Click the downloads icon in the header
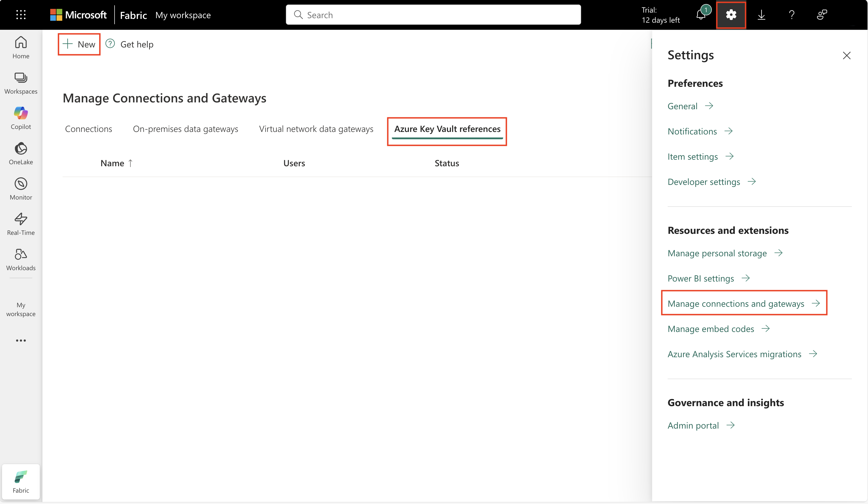This screenshot has height=504, width=868. click(x=761, y=15)
